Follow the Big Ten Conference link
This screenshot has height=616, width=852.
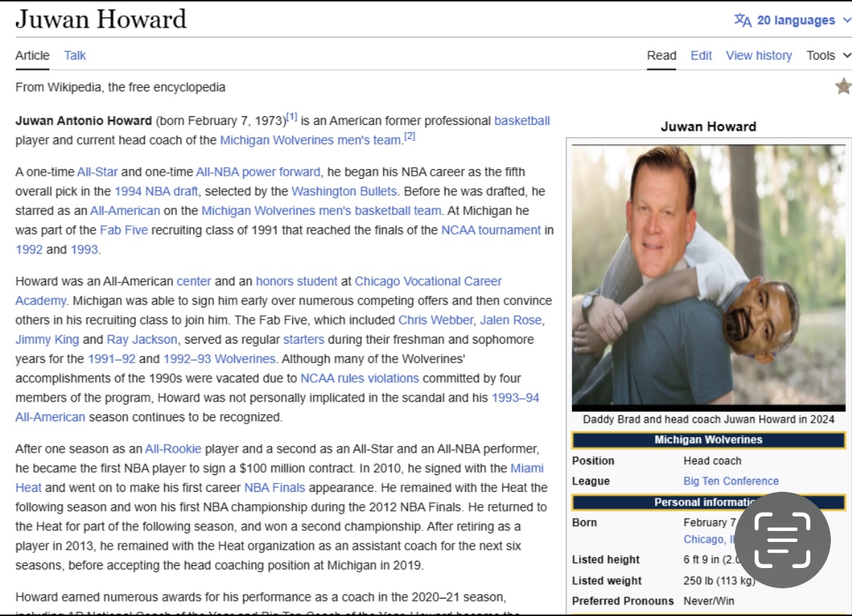tap(731, 481)
